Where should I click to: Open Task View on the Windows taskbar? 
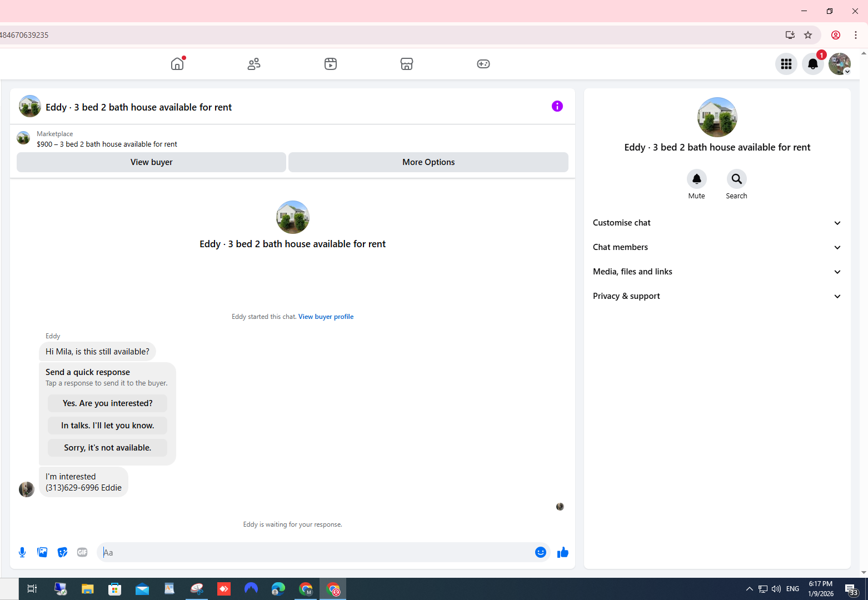tap(32, 589)
